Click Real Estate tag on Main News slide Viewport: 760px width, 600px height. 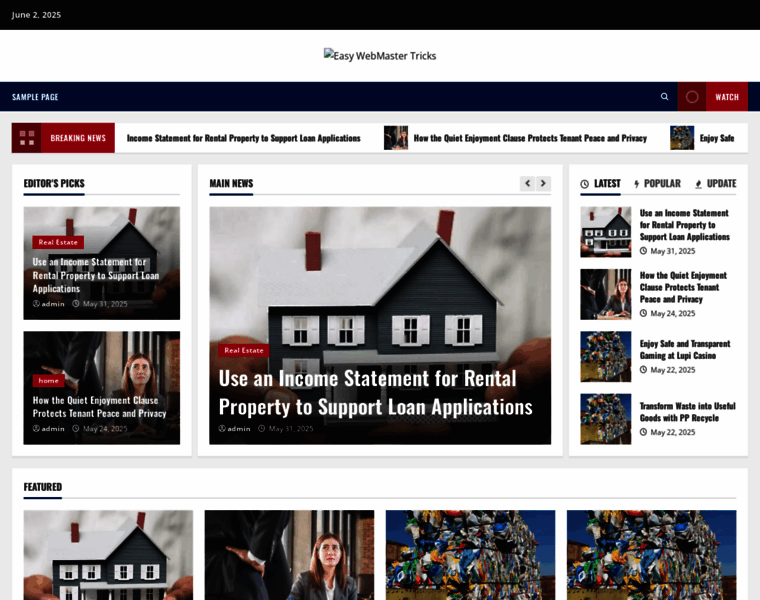[244, 350]
